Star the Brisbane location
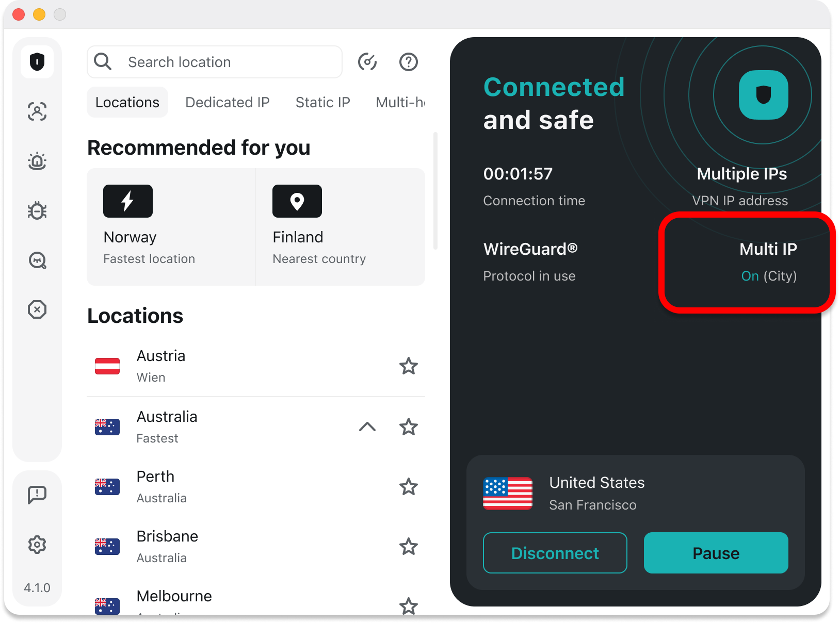Viewport: 840px width, 623px height. point(408,546)
